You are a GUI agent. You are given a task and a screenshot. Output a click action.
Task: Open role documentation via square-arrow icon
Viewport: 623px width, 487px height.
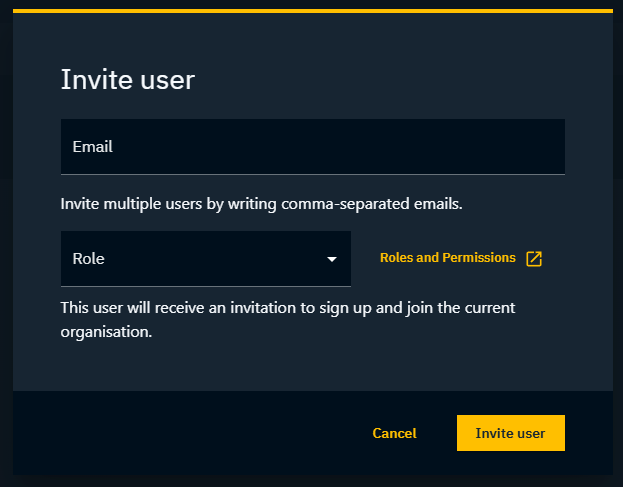click(534, 259)
